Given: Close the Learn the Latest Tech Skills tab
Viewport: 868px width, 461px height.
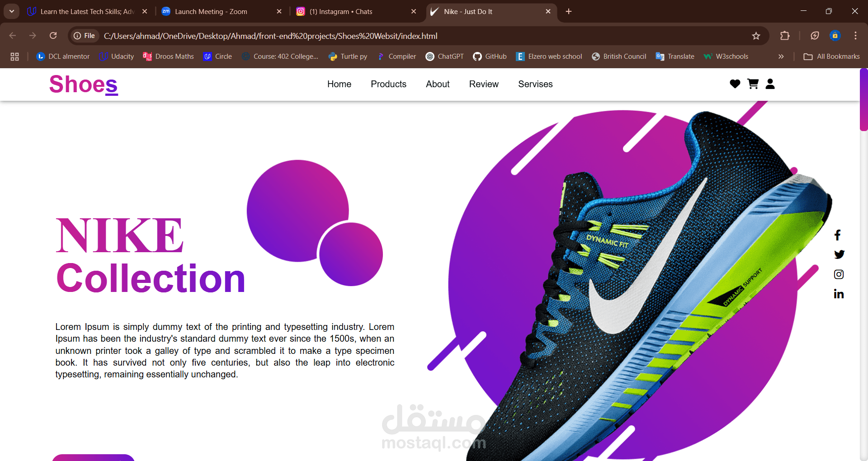Looking at the screenshot, I should point(145,11).
